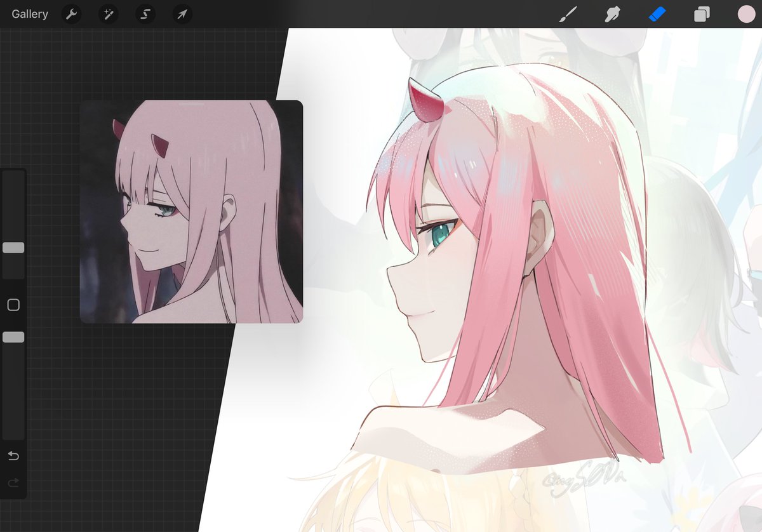
Task: Adjust the brush opacity slider below the Modify button
Action: coord(13,337)
